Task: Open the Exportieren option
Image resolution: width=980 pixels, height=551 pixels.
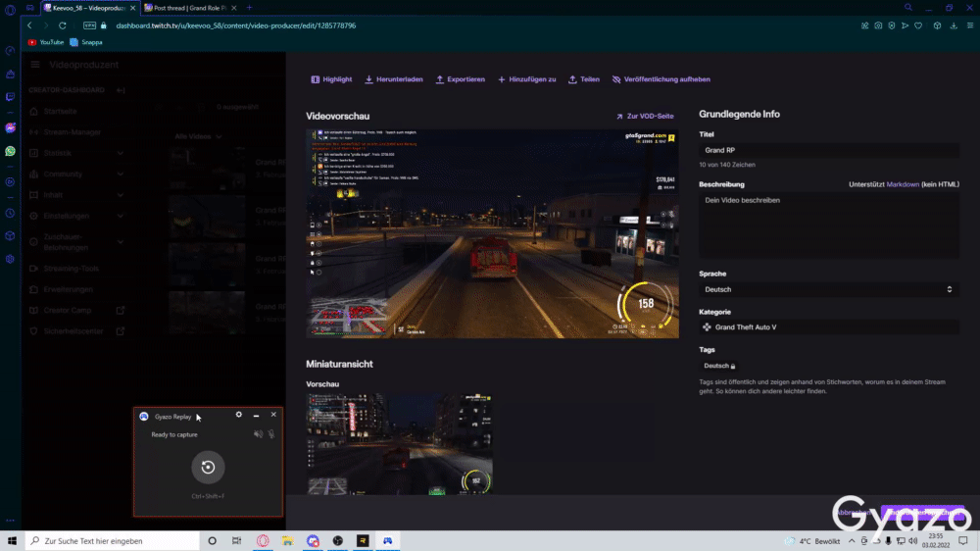Action: coord(460,79)
